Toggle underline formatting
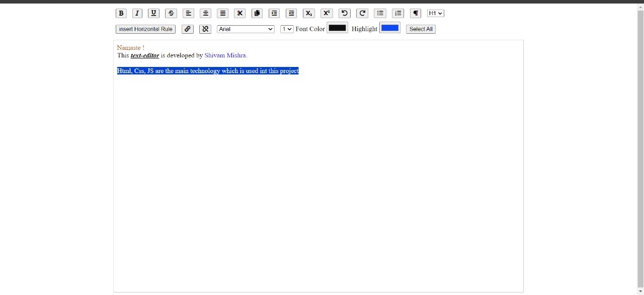This screenshot has height=295, width=644. tap(153, 13)
